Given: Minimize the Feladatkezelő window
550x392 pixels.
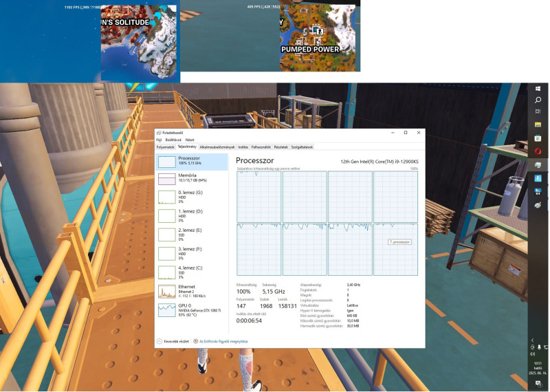Looking at the screenshot, I should (x=393, y=133).
